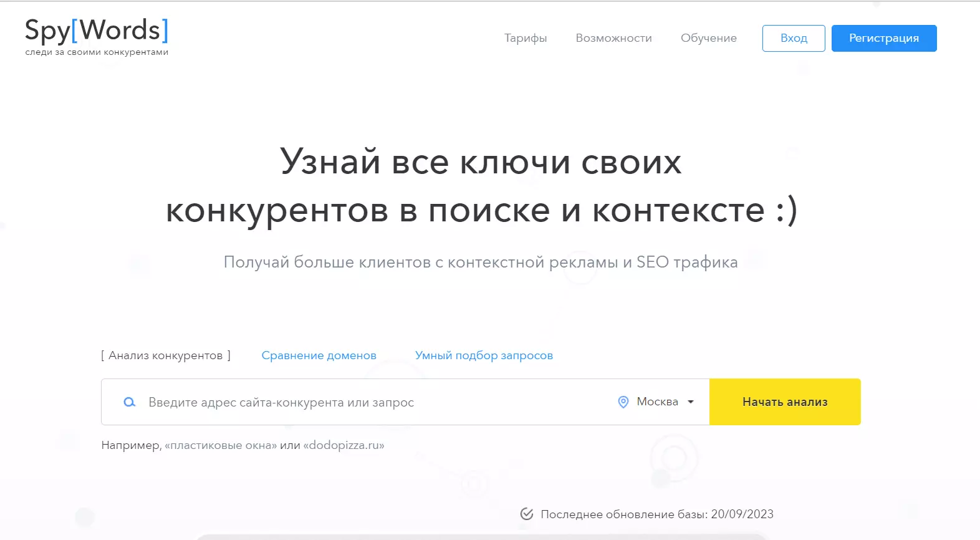Screen dimensions: 980x540
Task: Open the Обучение menu item
Action: click(x=709, y=38)
